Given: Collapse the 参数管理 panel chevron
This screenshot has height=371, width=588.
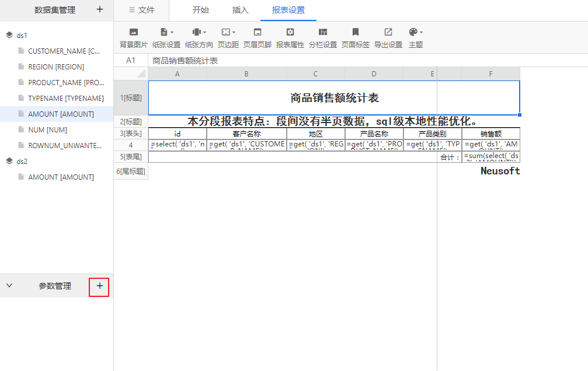Looking at the screenshot, I should pos(9,286).
